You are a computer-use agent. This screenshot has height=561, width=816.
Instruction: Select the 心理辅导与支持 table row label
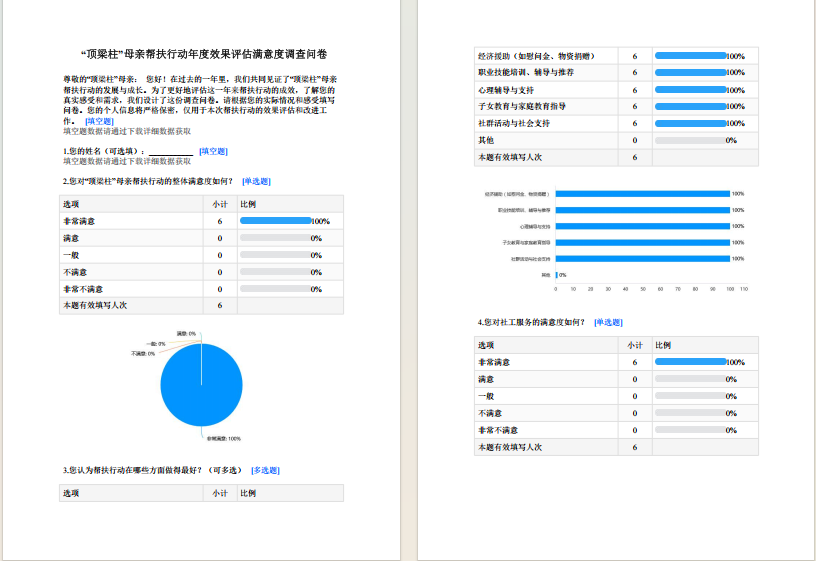515,90
